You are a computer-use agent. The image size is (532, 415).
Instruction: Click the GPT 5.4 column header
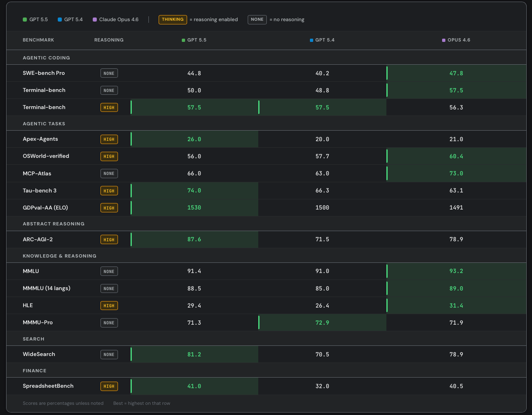click(322, 40)
